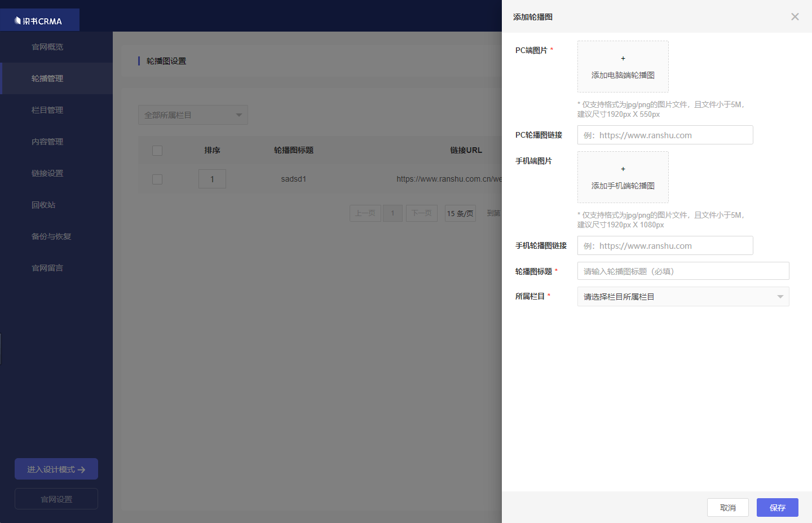Click the 进入设计模式 button
Viewport: 812px width, 523px height.
pos(56,469)
